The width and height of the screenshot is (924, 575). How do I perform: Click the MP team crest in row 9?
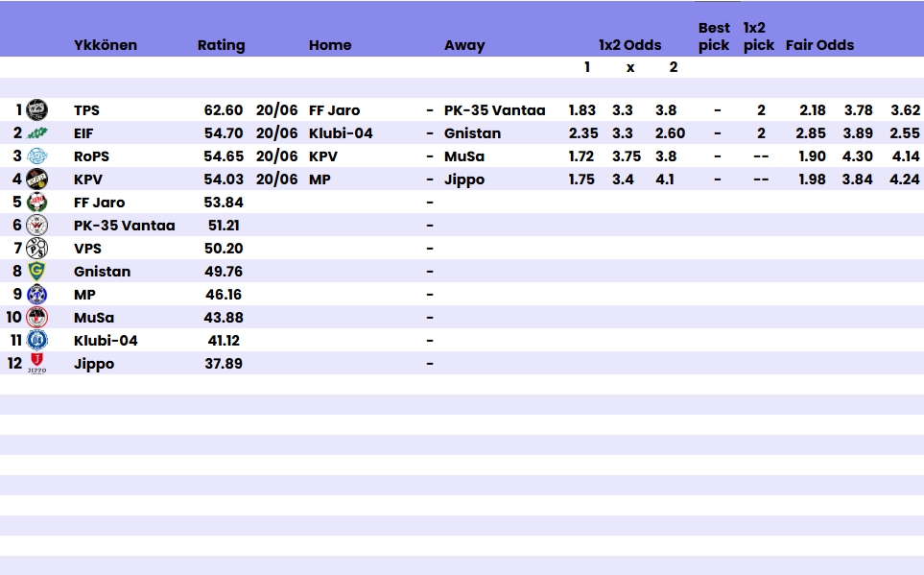[36, 295]
